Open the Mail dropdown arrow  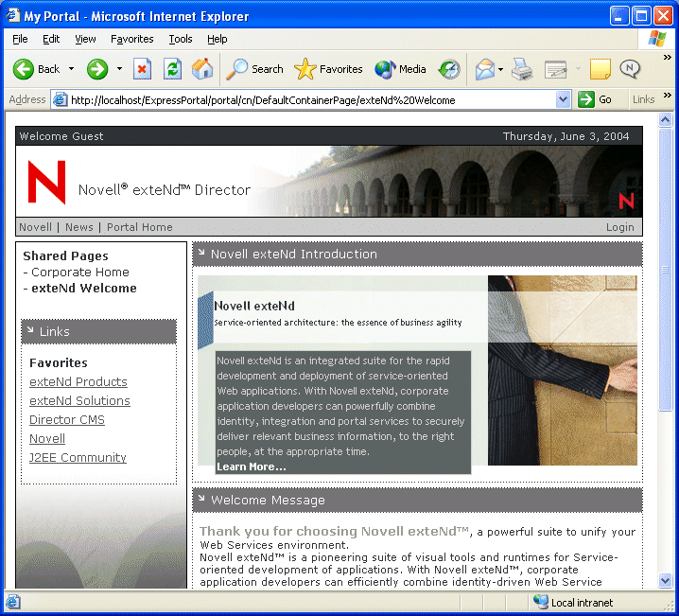[500, 69]
